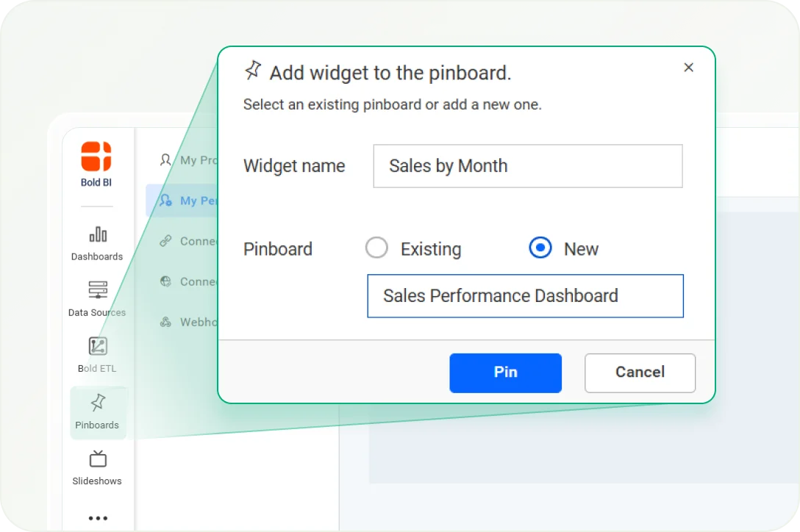Click the Widget name text field
Screen dimensions: 800x532
point(527,166)
